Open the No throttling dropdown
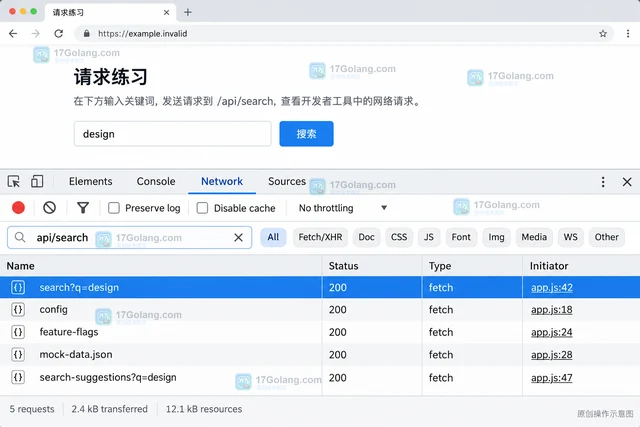This screenshot has height=427, width=640. click(x=343, y=208)
